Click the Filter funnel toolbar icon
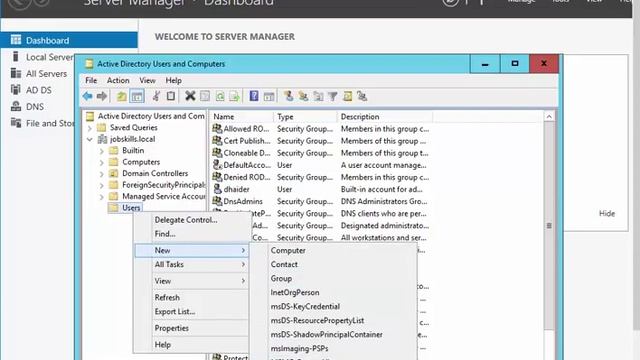Screen dimensions: 640x360 click(x=333, y=96)
